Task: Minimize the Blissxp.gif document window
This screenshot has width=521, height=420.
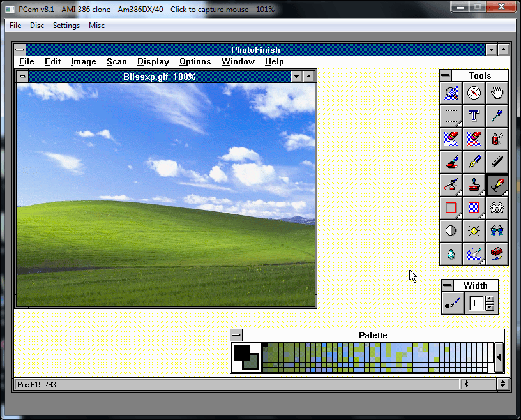Action: click(x=296, y=77)
